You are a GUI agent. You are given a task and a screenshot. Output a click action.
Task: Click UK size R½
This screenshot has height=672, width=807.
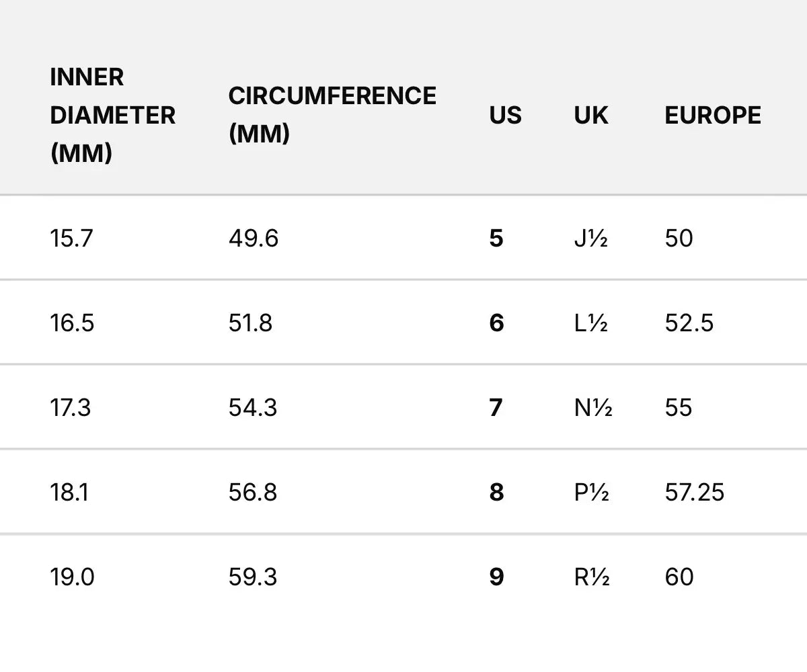(x=592, y=577)
